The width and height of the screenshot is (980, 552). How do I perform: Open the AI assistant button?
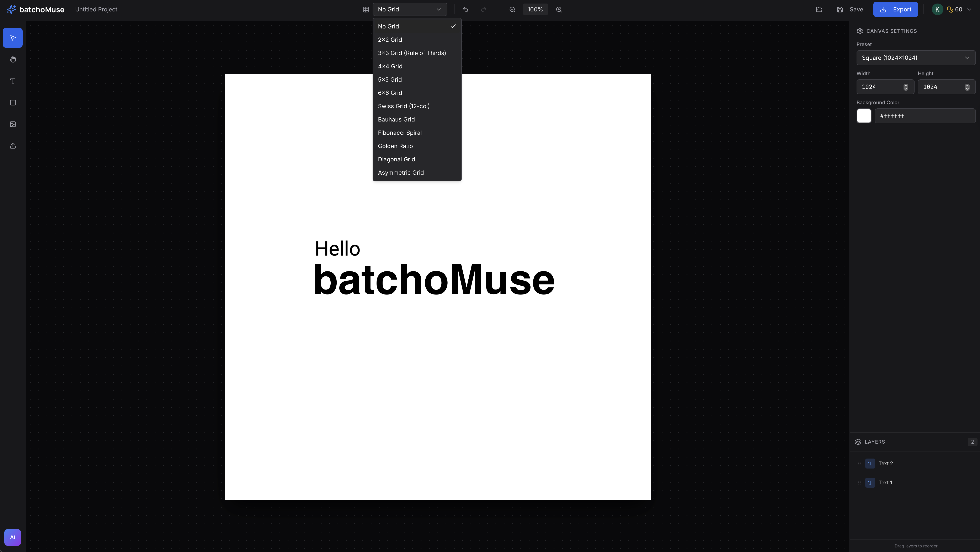(12, 537)
